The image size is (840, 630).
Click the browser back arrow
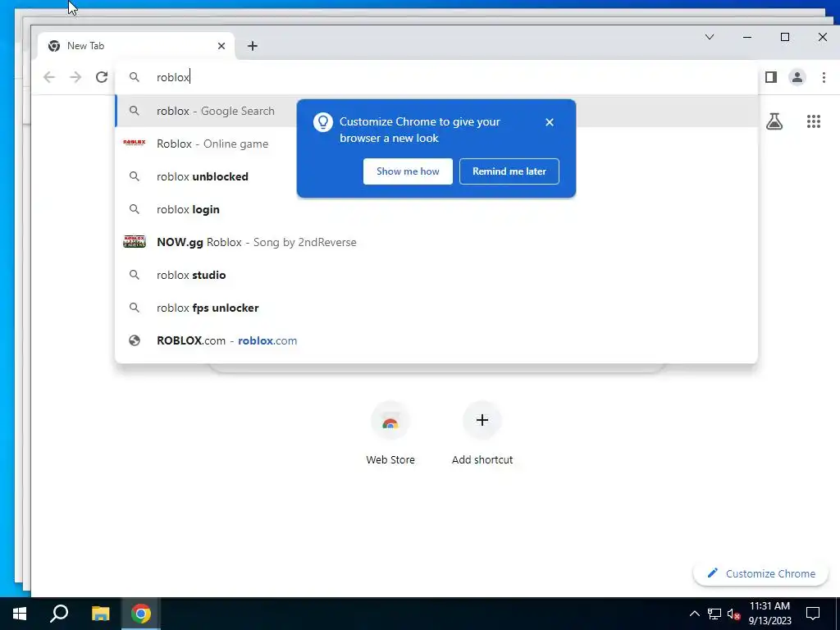(x=49, y=77)
